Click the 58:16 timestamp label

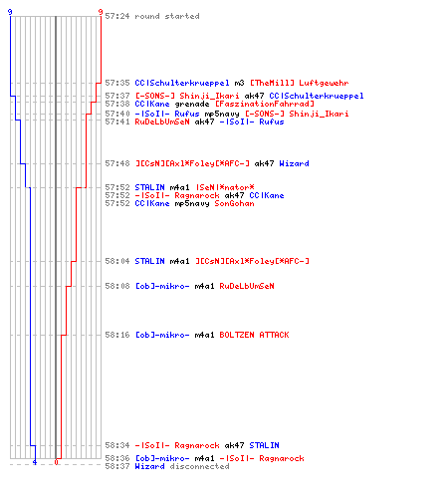click(117, 335)
